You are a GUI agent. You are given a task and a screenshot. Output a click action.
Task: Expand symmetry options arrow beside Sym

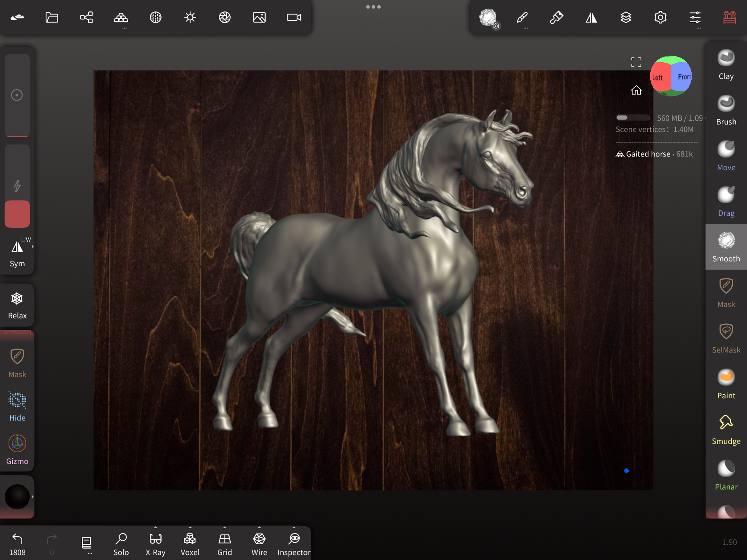click(33, 247)
